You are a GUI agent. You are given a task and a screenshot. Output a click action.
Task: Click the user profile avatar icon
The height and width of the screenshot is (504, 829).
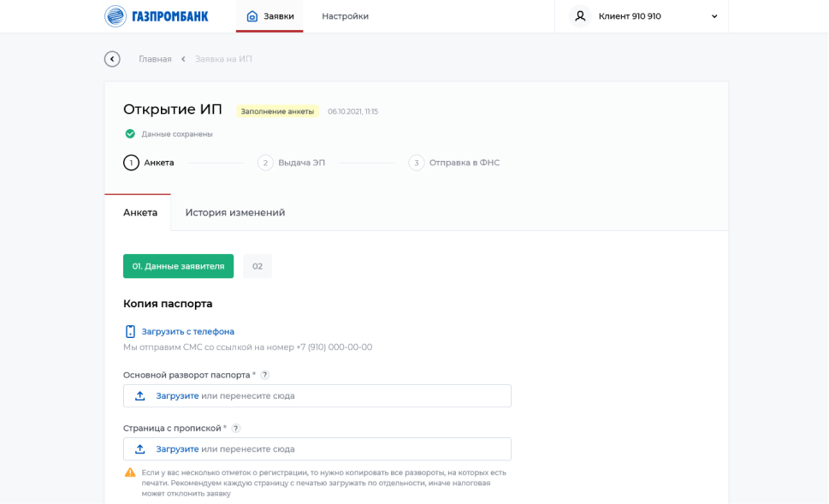pos(580,16)
